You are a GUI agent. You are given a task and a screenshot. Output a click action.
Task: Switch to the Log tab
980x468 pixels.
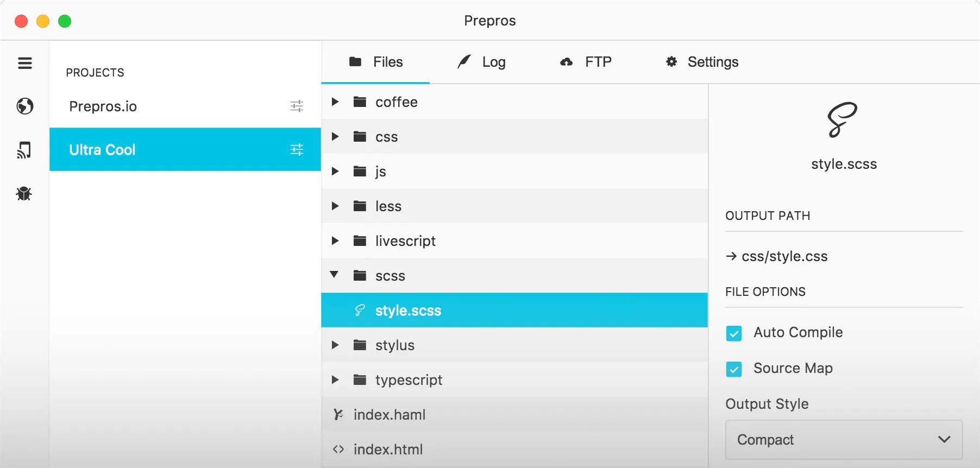point(481,62)
